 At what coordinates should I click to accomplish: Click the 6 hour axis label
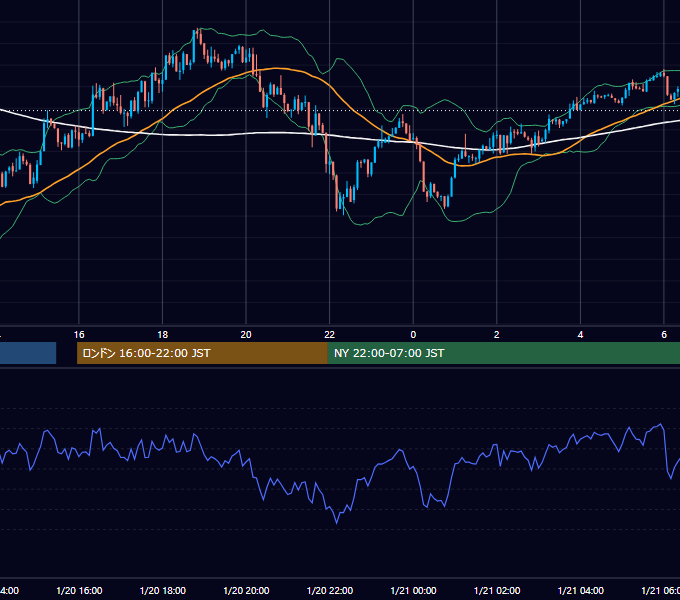coord(664,335)
